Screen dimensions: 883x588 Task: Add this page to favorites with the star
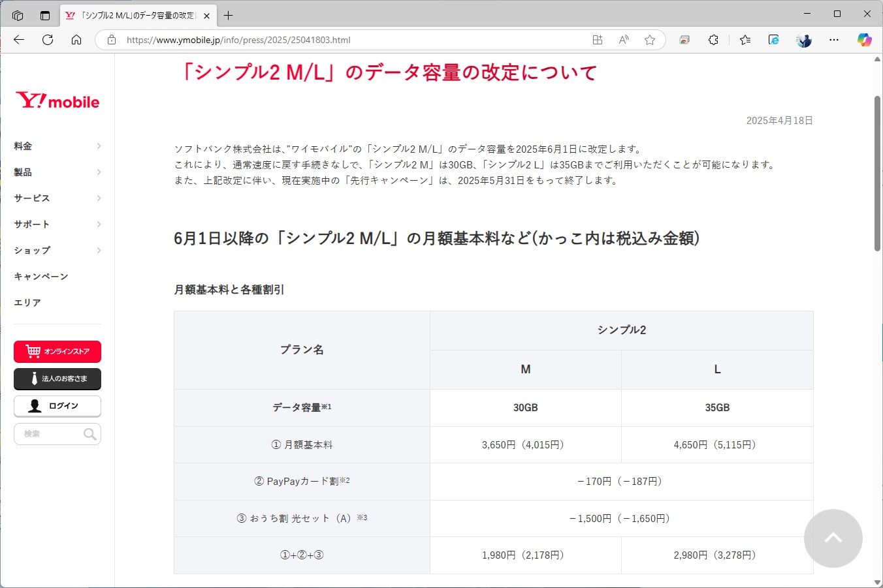[649, 39]
